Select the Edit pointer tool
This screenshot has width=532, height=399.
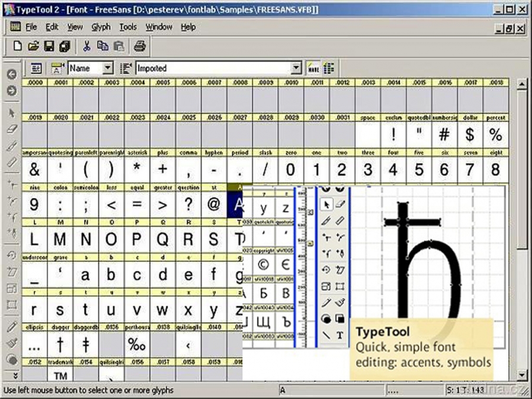[12, 113]
